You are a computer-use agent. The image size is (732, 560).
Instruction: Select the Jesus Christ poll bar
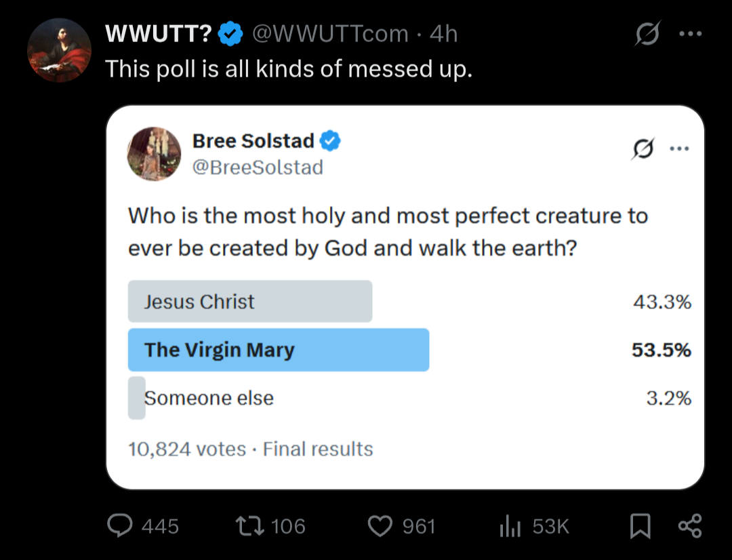pyautogui.click(x=250, y=301)
